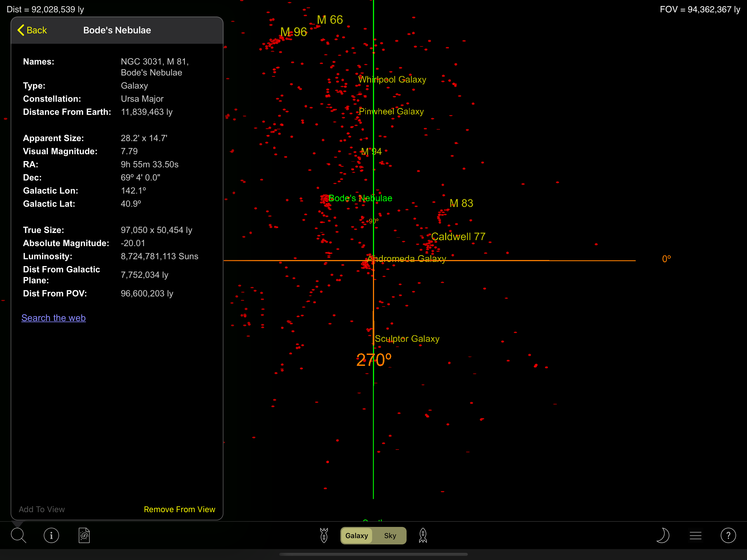This screenshot has width=747, height=560.
Task: Click the info circle icon
Action: pos(51,535)
